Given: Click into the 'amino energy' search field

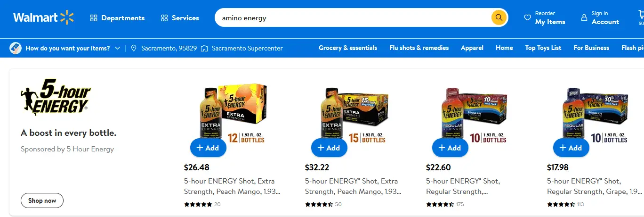Looking at the screenshot, I should [x=353, y=18].
